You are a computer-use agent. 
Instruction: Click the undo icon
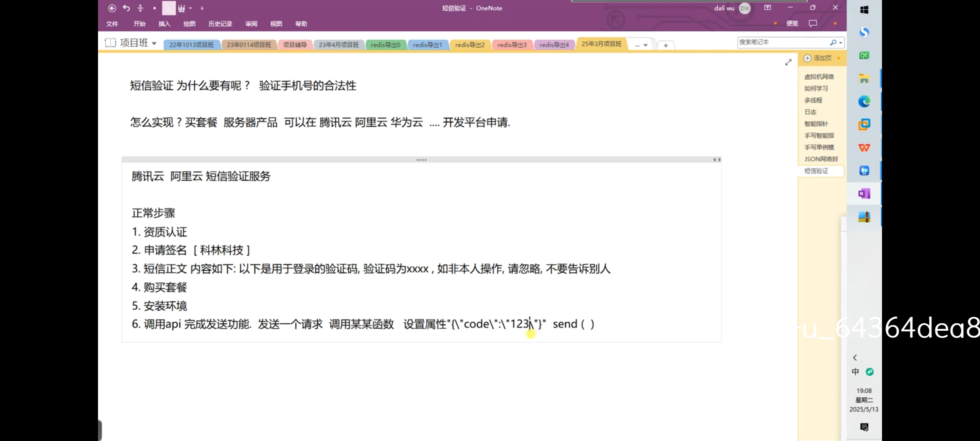127,8
